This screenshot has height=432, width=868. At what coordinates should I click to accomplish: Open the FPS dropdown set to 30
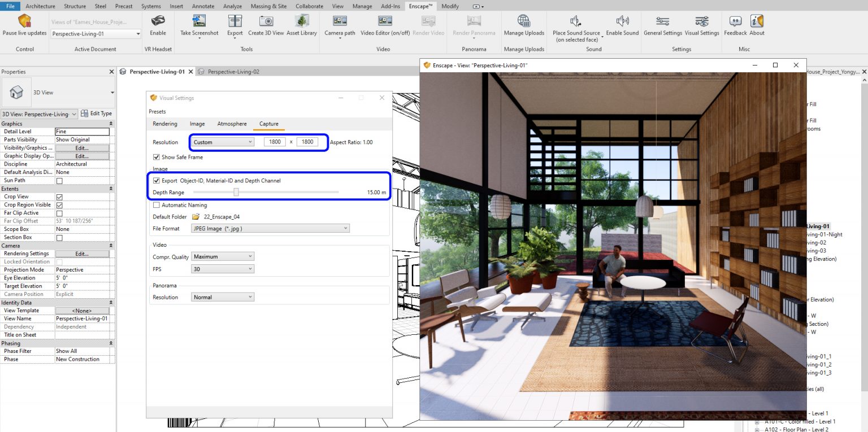point(222,268)
